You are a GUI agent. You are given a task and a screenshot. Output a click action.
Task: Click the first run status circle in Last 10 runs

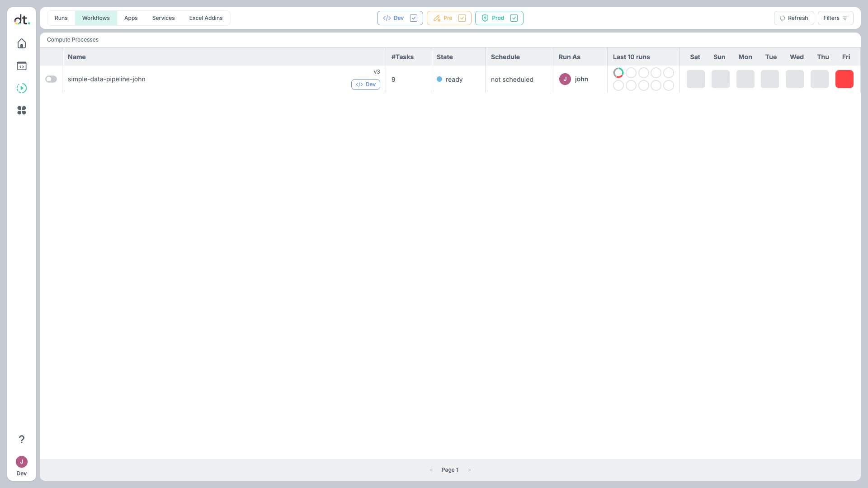tap(618, 72)
